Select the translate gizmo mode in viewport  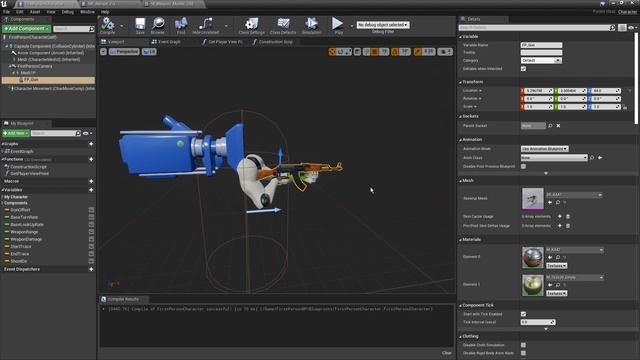(332, 52)
